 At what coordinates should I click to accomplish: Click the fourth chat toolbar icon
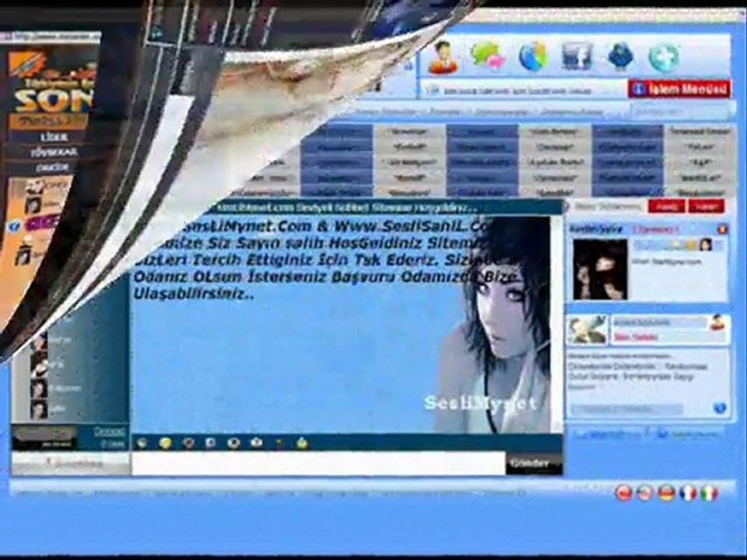coord(211,443)
